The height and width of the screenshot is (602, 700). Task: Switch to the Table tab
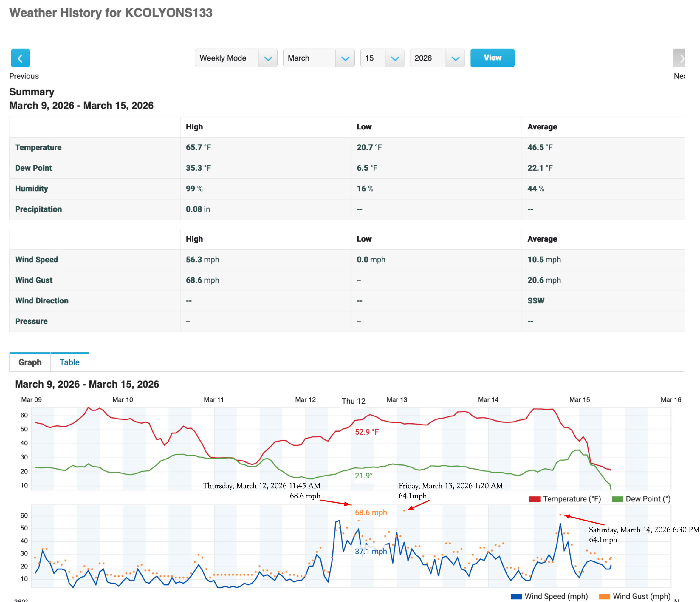(x=69, y=362)
